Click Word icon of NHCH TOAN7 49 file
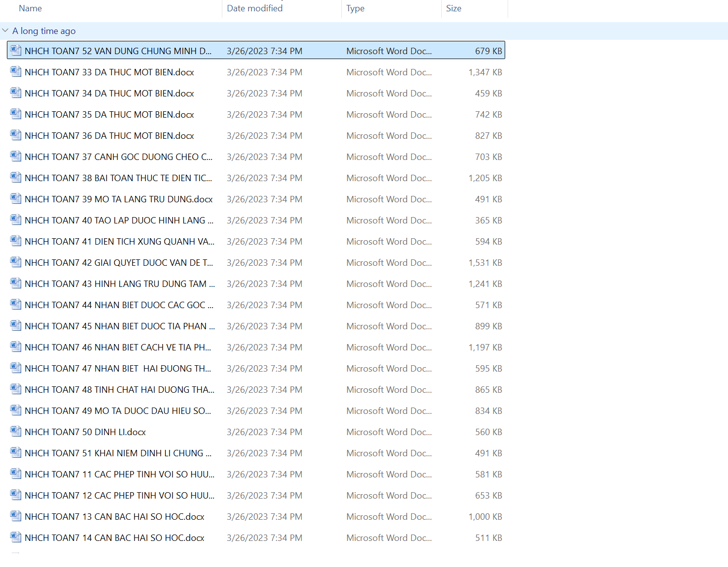This screenshot has width=728, height=567. [16, 410]
